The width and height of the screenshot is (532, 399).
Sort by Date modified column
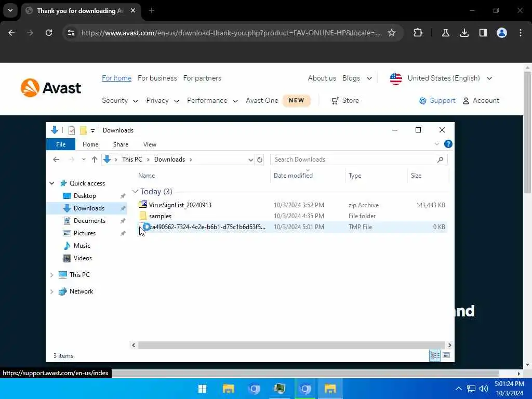click(x=293, y=176)
